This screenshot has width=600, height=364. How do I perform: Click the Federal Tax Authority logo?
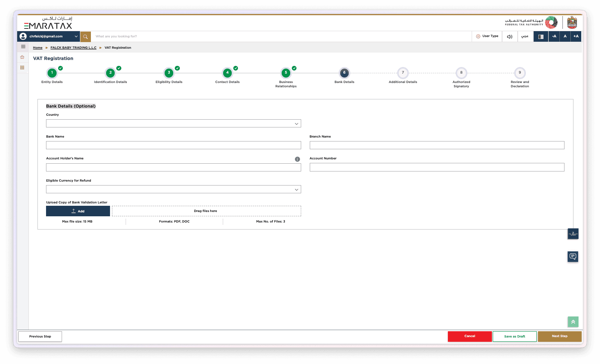point(531,23)
